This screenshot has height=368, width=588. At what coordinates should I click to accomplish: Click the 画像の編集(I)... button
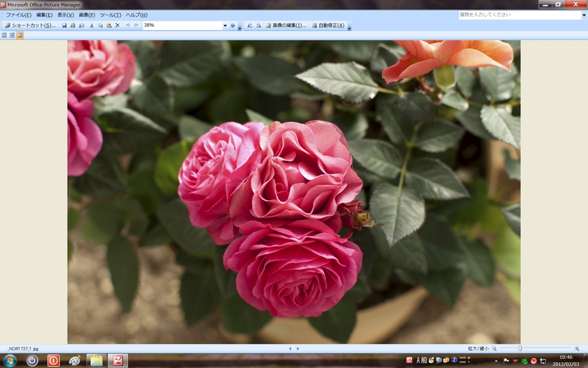pyautogui.click(x=286, y=25)
